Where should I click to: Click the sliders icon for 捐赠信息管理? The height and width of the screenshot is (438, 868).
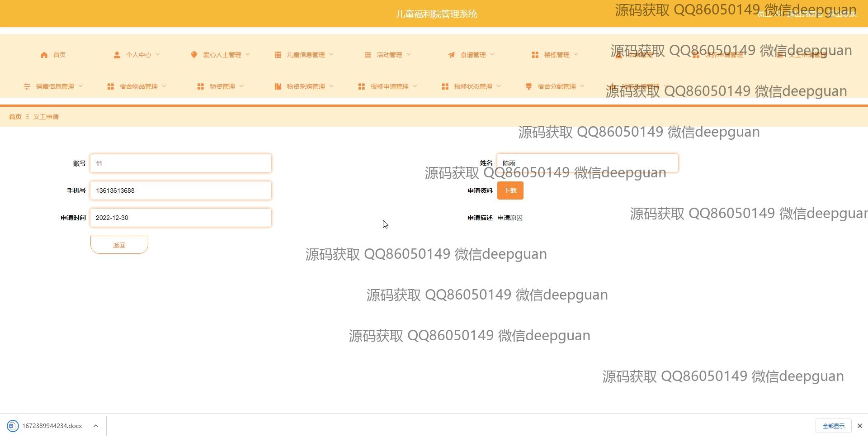[x=27, y=86]
